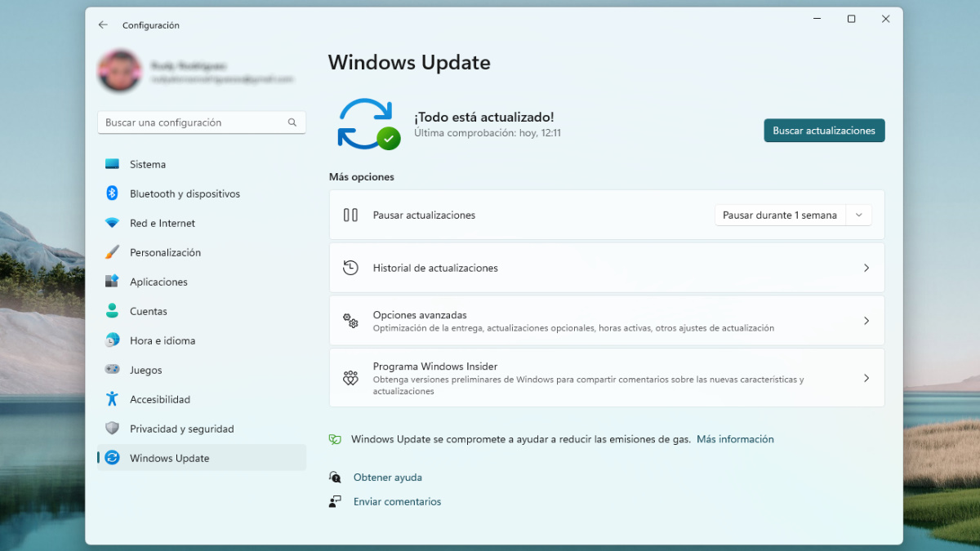Click the Windows Update page title
This screenshot has height=551, width=980.
(409, 63)
